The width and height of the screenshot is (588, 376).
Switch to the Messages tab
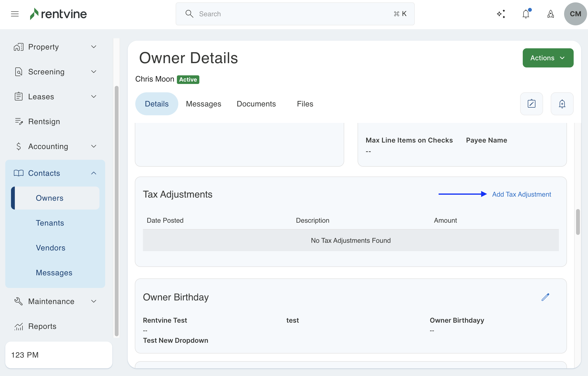[x=203, y=104]
